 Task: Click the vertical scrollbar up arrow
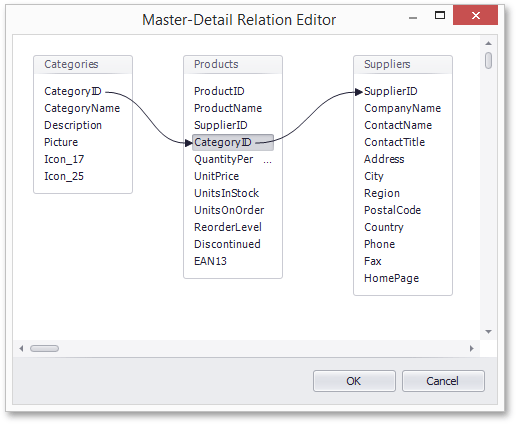point(488,43)
